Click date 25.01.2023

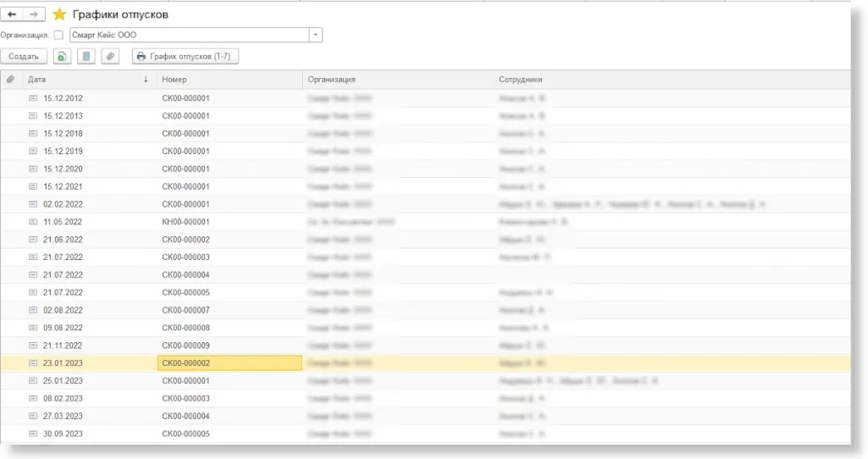click(x=64, y=381)
